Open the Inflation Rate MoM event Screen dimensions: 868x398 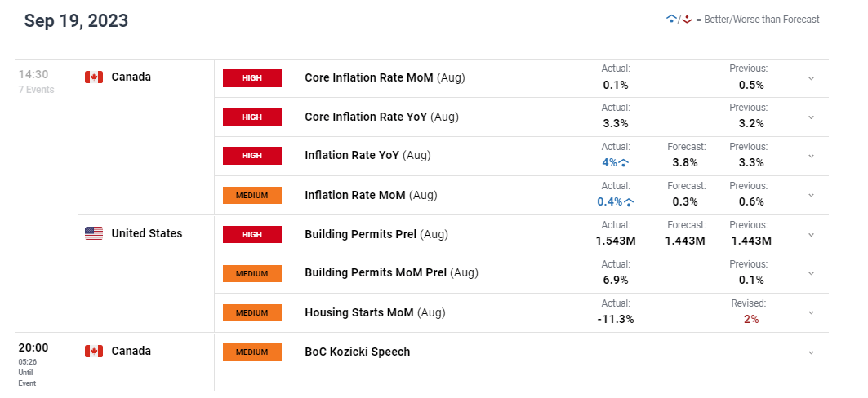371,195
